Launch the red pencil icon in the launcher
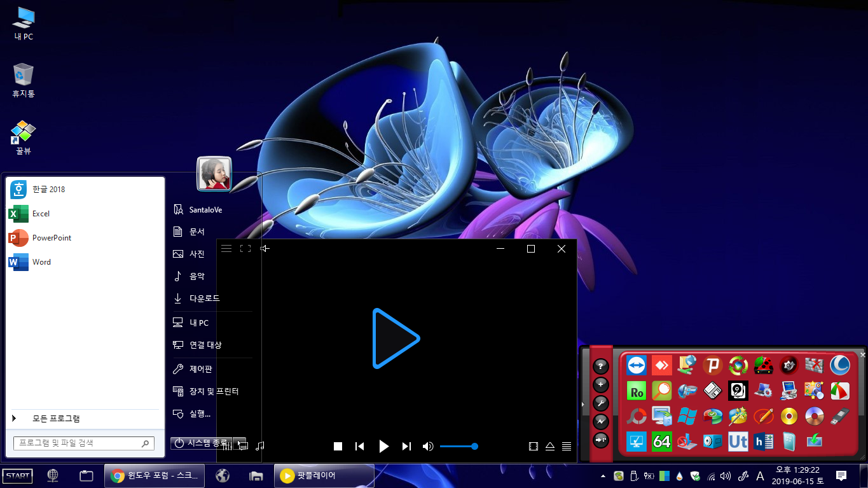868x488 pixels. 764,416
